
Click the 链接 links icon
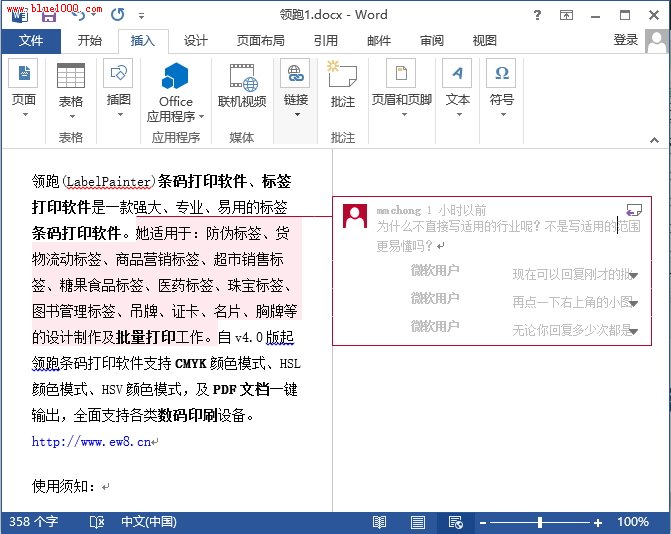tap(295, 74)
